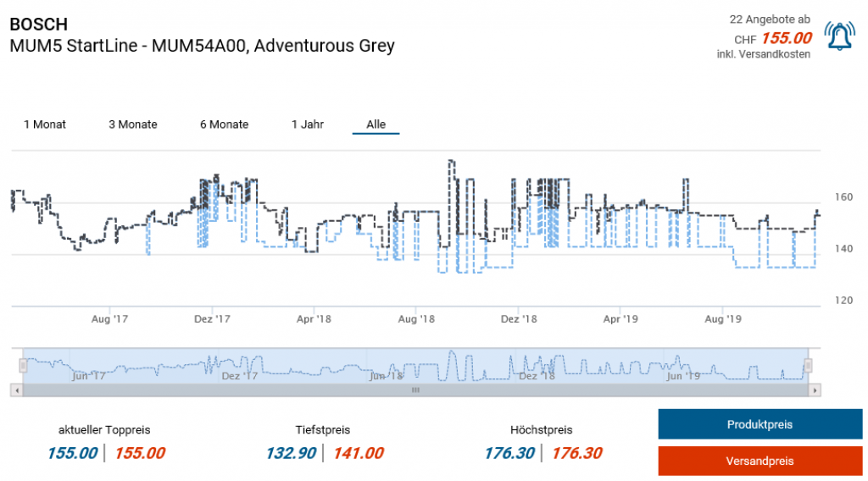The width and height of the screenshot is (868, 481).
Task: Click the 22 Angebote ab text
Action: point(770,19)
